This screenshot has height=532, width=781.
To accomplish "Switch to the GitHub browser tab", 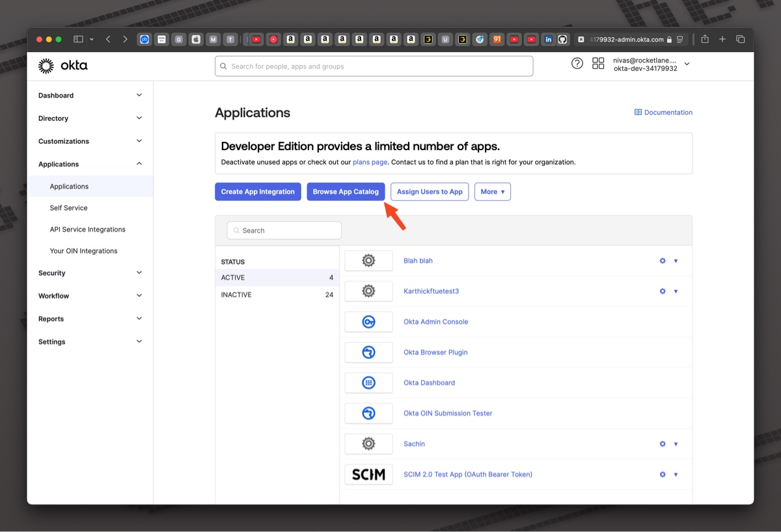I will pyautogui.click(x=562, y=40).
